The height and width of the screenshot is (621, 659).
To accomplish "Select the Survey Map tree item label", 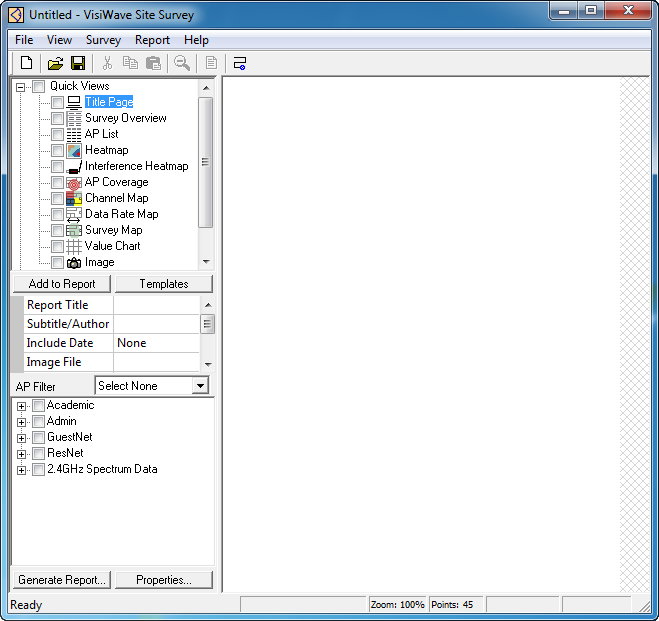I will coord(113,230).
